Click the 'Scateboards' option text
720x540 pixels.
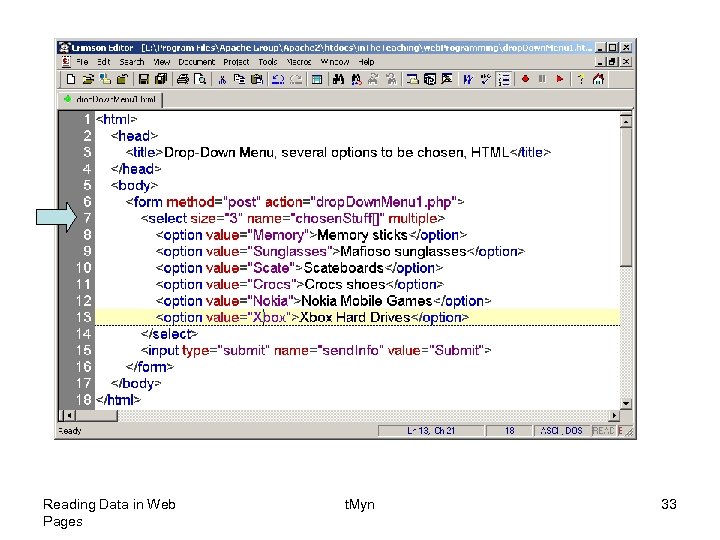[x=343, y=268]
